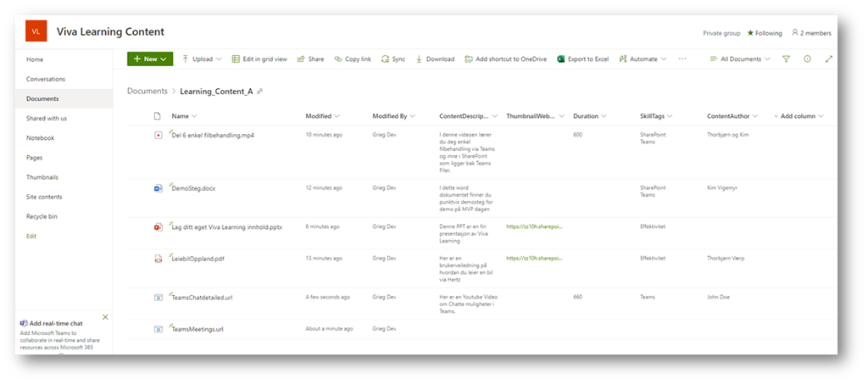Open the New dropdown button
This screenshot has width=868, height=385.
coord(150,59)
